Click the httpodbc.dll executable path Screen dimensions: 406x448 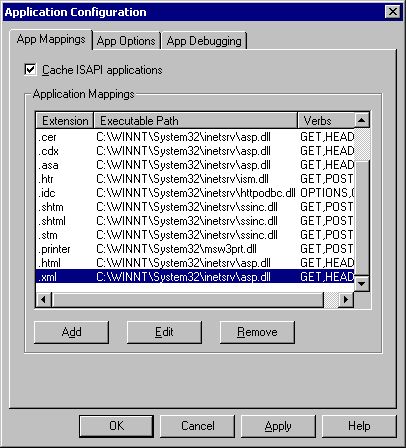[196, 193]
